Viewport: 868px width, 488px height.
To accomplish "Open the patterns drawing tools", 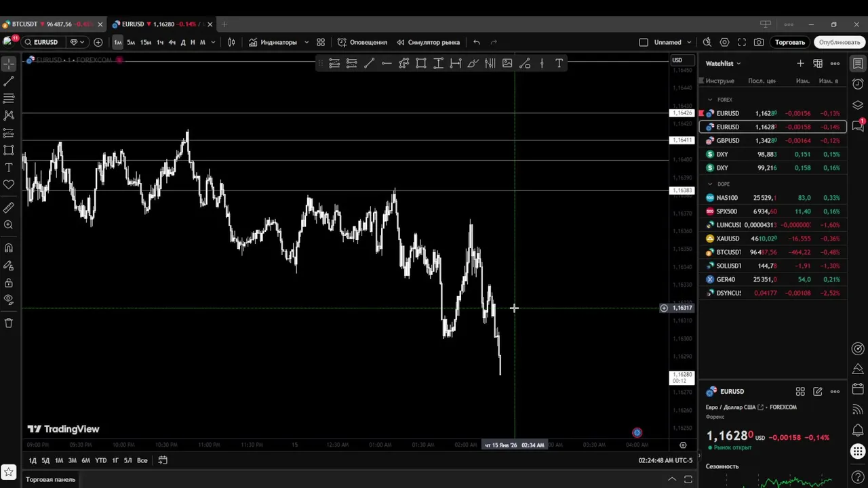I will [x=9, y=116].
